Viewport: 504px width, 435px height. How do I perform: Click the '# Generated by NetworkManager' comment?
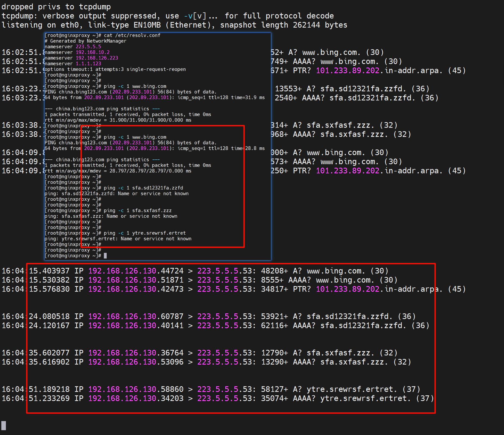pyautogui.click(x=85, y=41)
